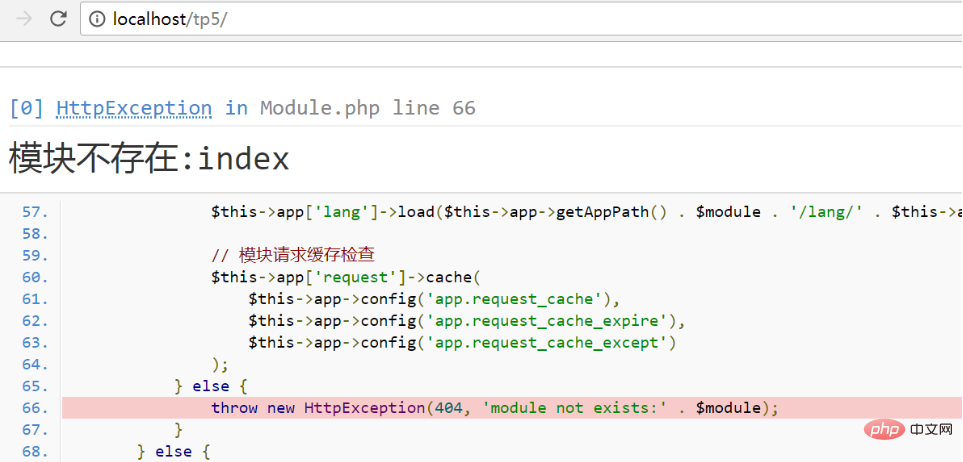Select the [0] exception index text
Viewport: 963px width, 462px height.
point(27,108)
